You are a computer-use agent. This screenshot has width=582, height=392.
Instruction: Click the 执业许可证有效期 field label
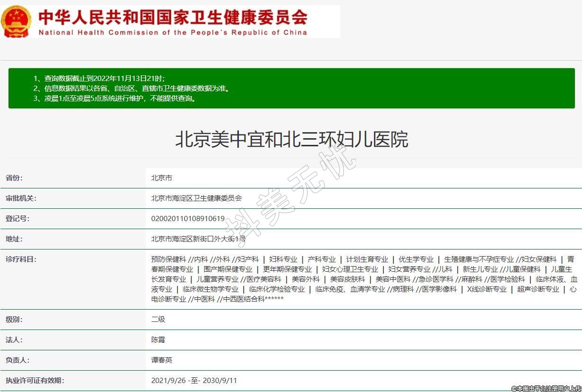pos(35,381)
